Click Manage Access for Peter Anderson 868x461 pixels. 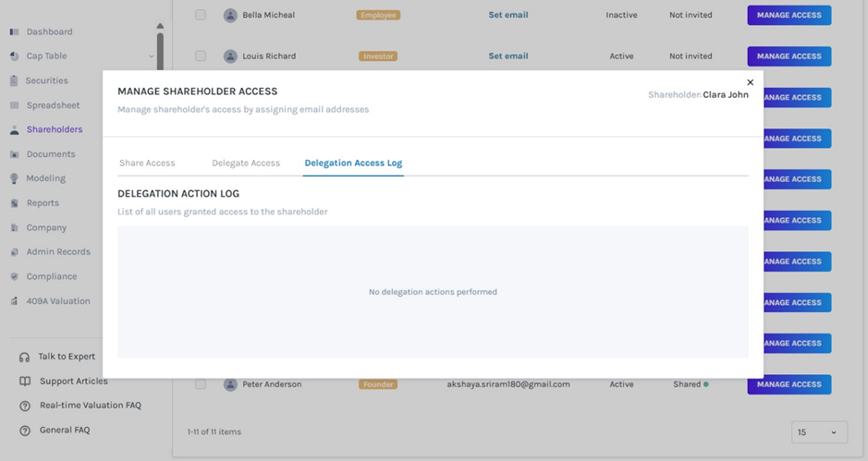(x=789, y=384)
